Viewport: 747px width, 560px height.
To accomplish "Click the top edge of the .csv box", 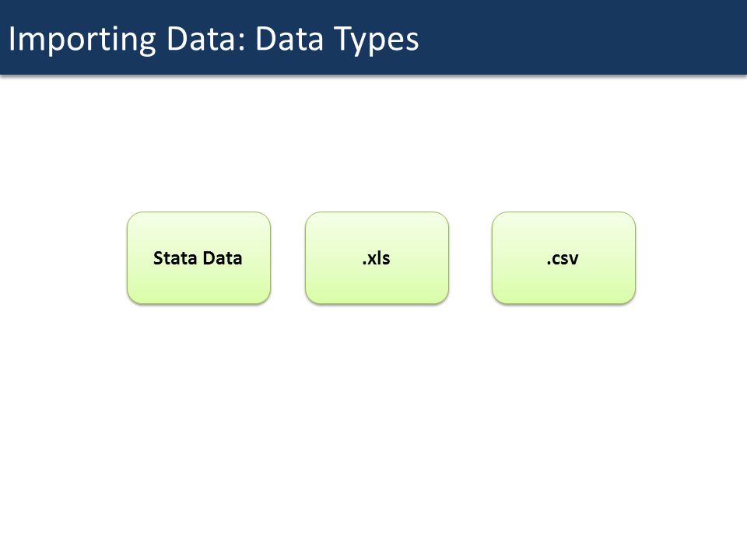I will pos(563,212).
